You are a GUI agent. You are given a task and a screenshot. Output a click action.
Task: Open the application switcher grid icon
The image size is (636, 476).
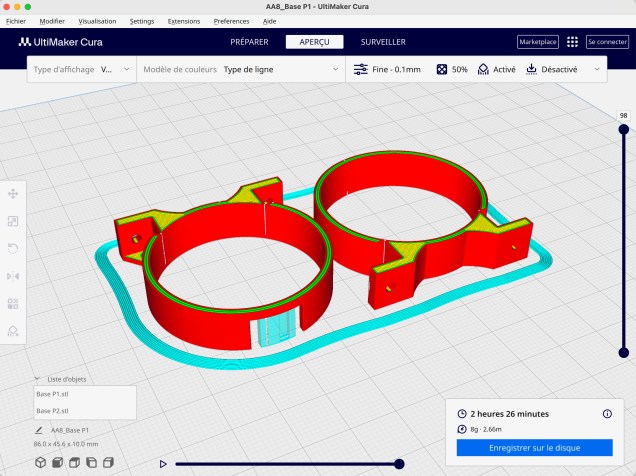[572, 42]
